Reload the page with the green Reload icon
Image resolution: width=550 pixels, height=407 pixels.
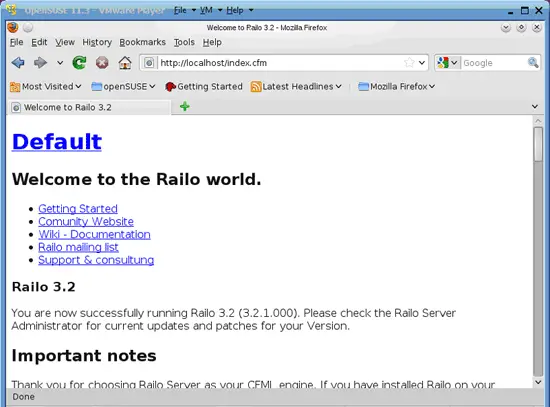(x=79, y=63)
